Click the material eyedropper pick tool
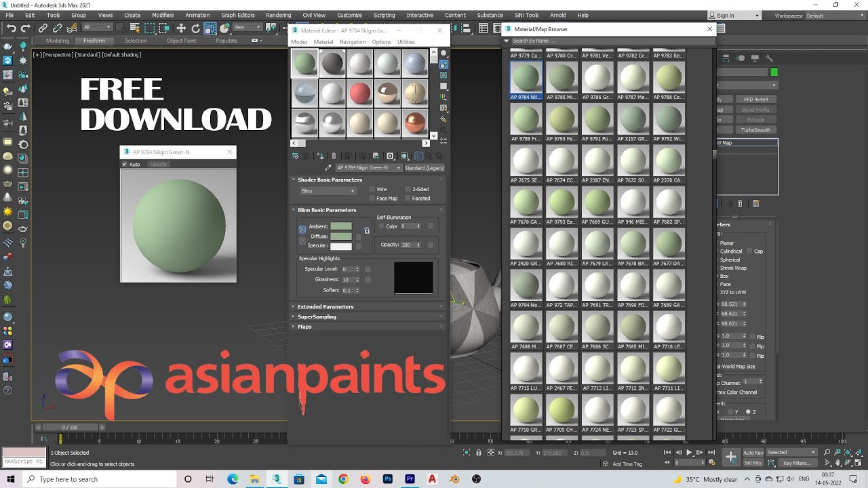This screenshot has width=868, height=488. 328,167
